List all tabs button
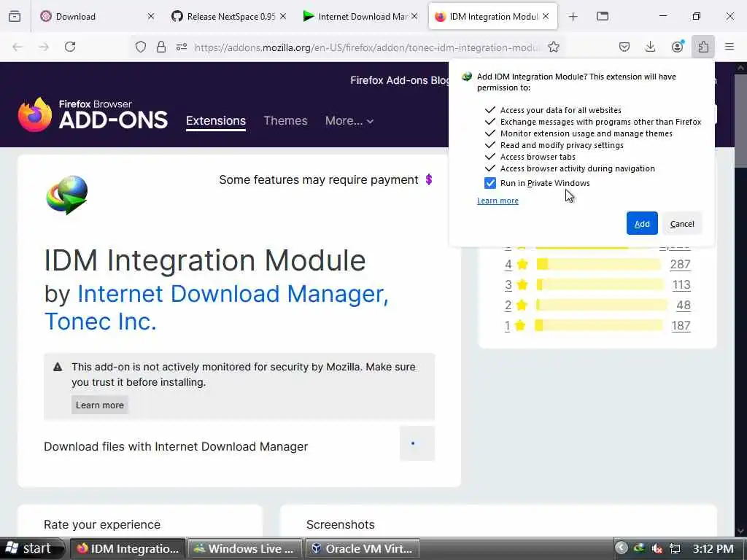The width and height of the screenshot is (747, 560). [602, 16]
